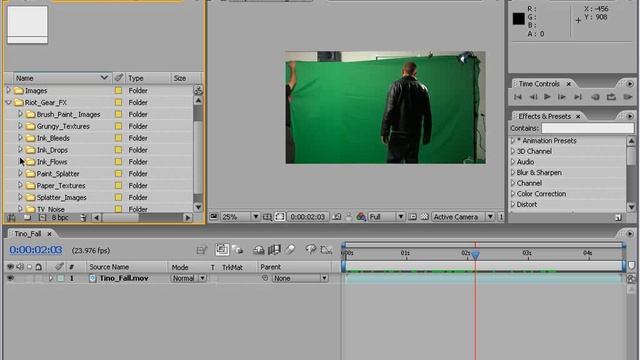
Task: Select the Effects & Presets panel tab
Action: [544, 116]
